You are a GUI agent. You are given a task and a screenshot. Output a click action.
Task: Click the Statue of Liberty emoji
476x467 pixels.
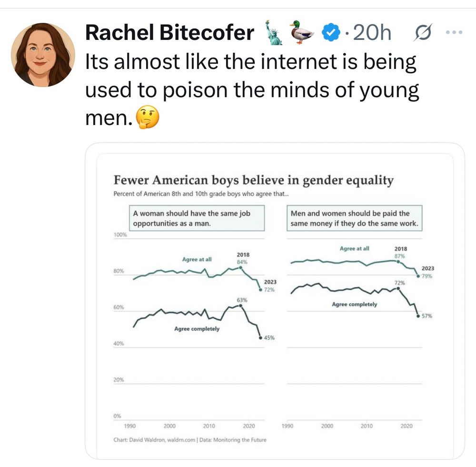click(x=273, y=33)
